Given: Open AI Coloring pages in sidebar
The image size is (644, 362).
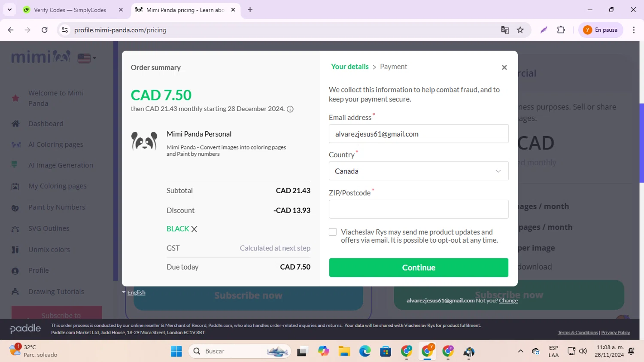Looking at the screenshot, I should [x=56, y=145].
